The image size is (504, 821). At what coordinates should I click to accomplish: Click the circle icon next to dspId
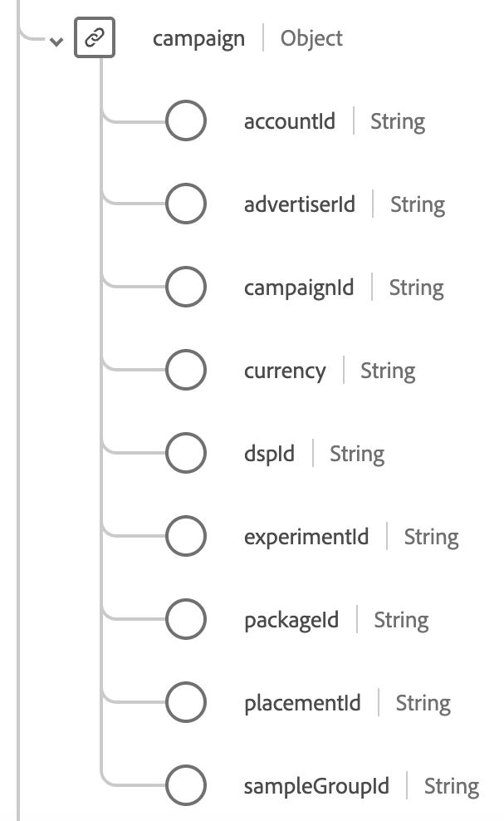pos(185,454)
